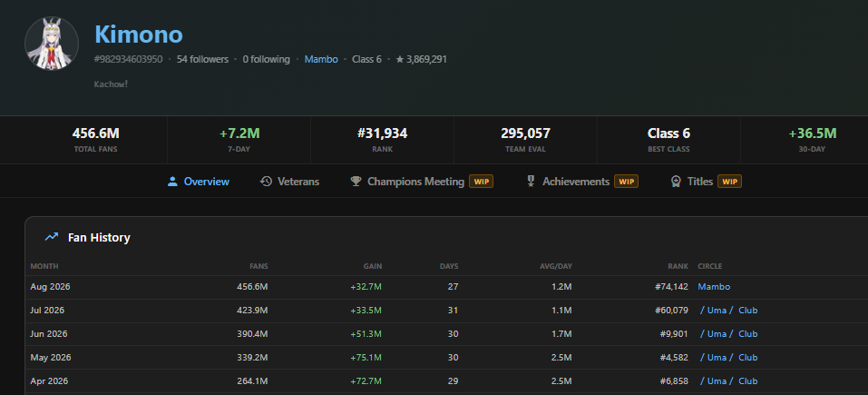Click the user ID #982934603950
This screenshot has width=868, height=395.
[129, 59]
